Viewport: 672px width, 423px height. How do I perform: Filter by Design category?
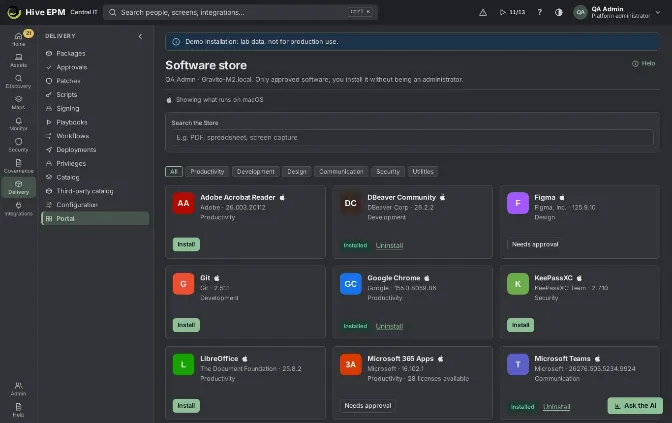click(x=297, y=171)
